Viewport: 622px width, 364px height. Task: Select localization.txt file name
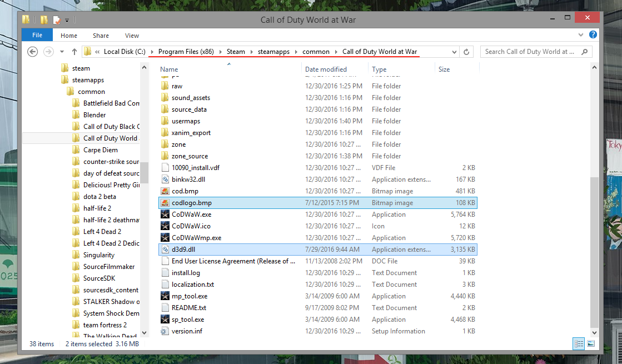(193, 285)
